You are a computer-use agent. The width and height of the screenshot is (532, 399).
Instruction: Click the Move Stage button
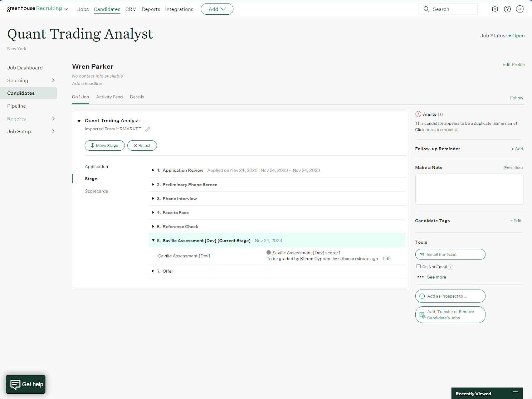[x=105, y=145]
